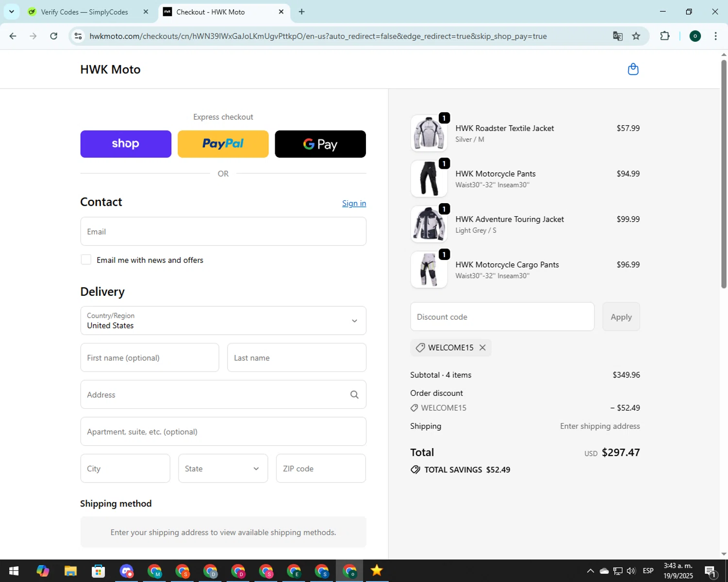Viewport: 728px width, 582px height.
Task: Open the volume speaker tray icon
Action: (x=631, y=571)
